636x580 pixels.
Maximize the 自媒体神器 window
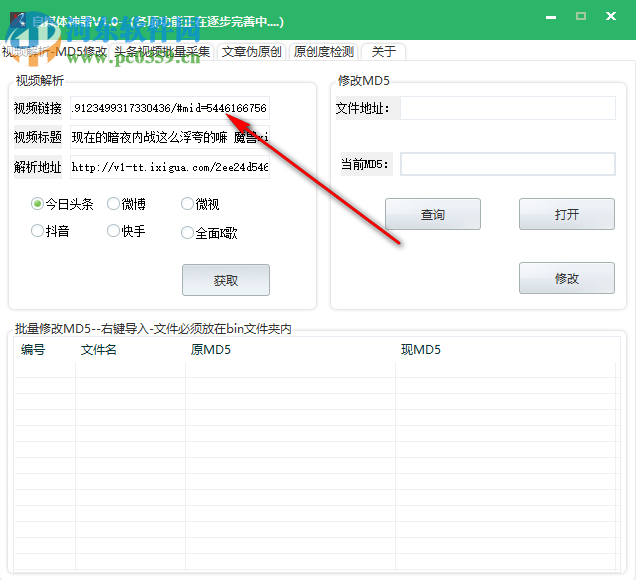click(581, 16)
